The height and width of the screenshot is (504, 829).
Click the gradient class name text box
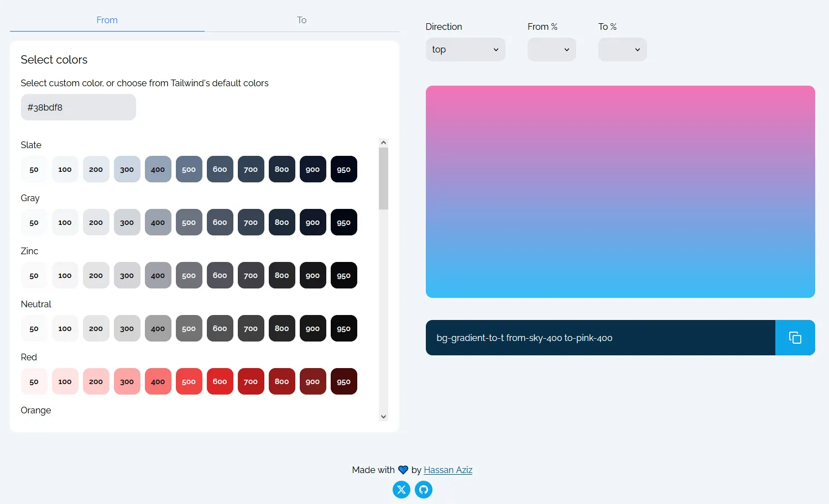pos(600,338)
